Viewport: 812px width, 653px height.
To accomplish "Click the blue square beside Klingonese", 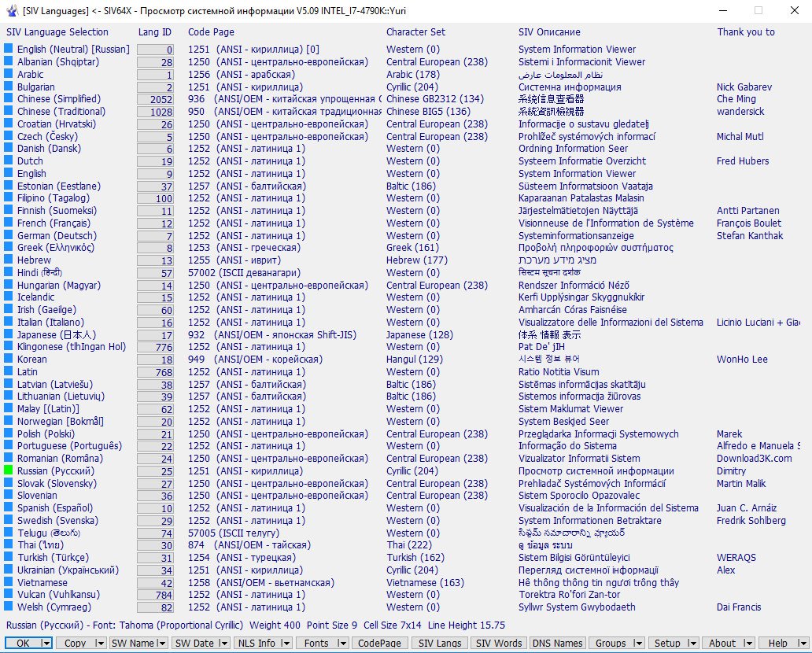I will pos(9,347).
